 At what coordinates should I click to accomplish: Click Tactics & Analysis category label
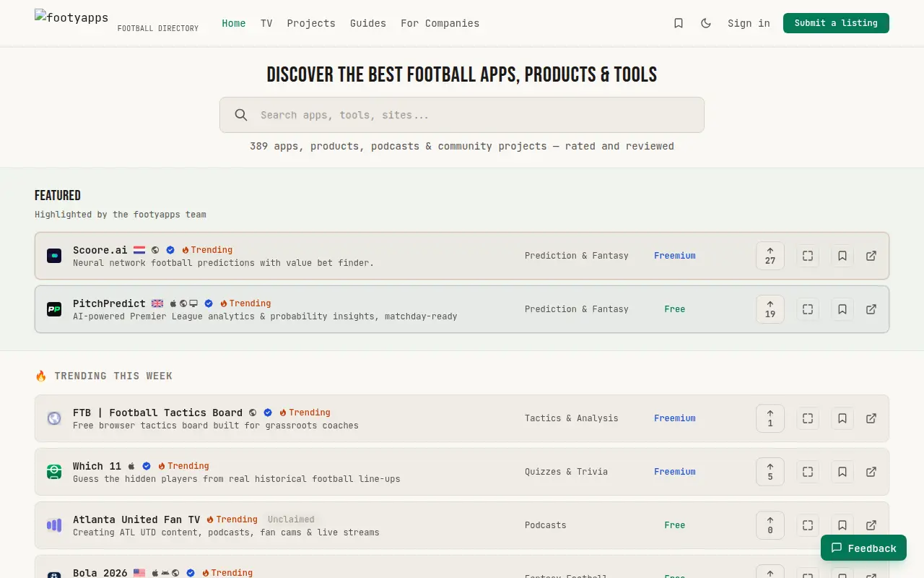(572, 418)
